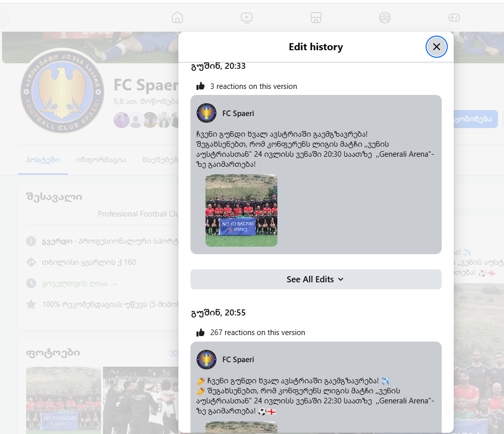The image size is (504, 434).
Task: Click thumbs-up icon beside 267 reactions
Action: [x=200, y=333]
